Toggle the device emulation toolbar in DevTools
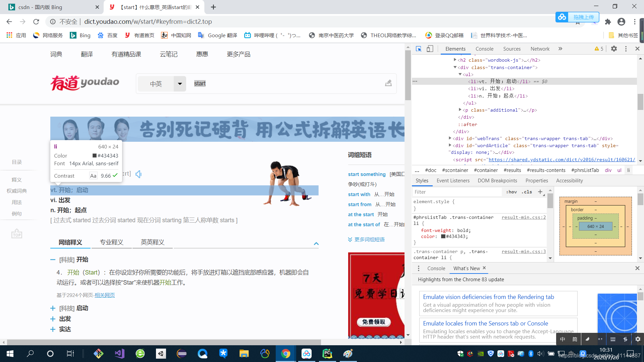644x362 pixels. click(430, 49)
